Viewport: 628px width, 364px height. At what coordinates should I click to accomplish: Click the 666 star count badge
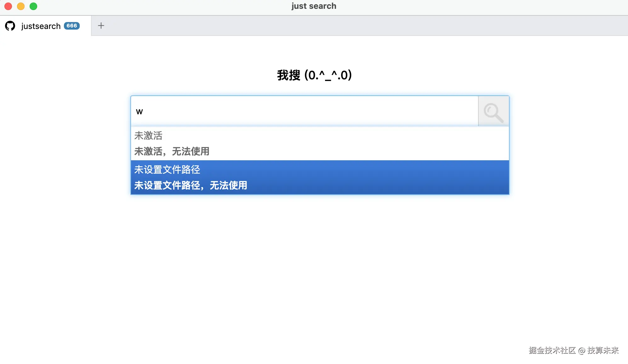[x=72, y=26]
